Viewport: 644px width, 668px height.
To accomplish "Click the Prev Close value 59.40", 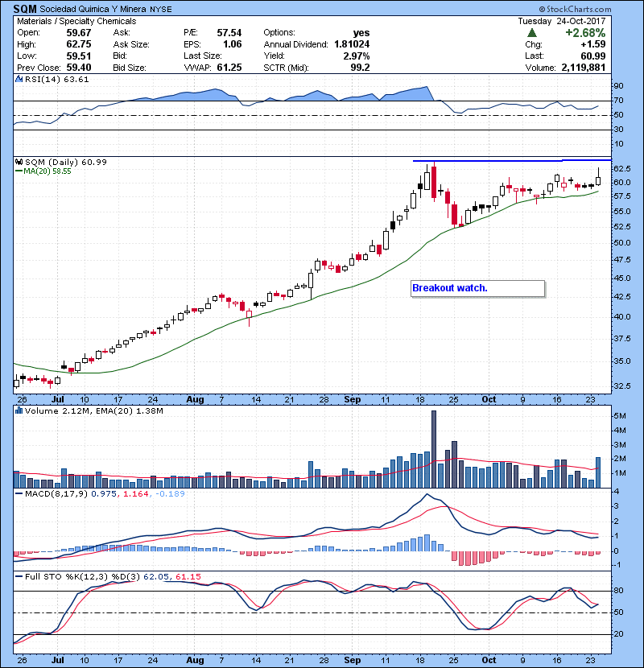I will (x=79, y=68).
